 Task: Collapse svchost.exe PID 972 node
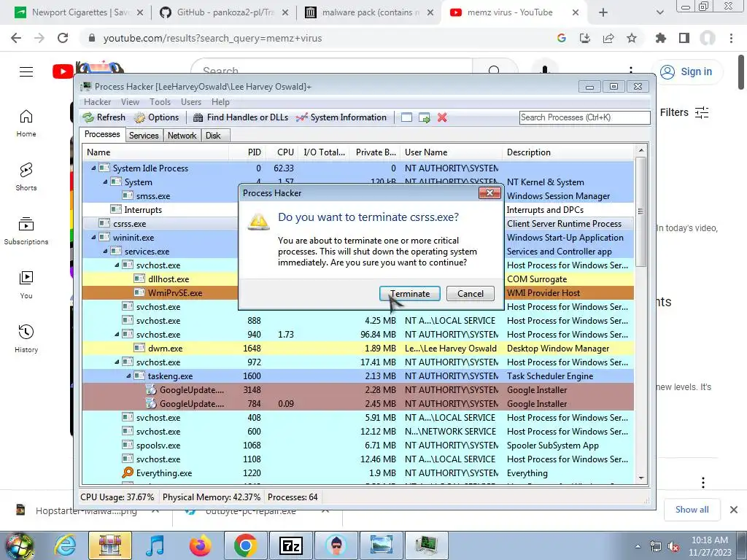tap(117, 362)
